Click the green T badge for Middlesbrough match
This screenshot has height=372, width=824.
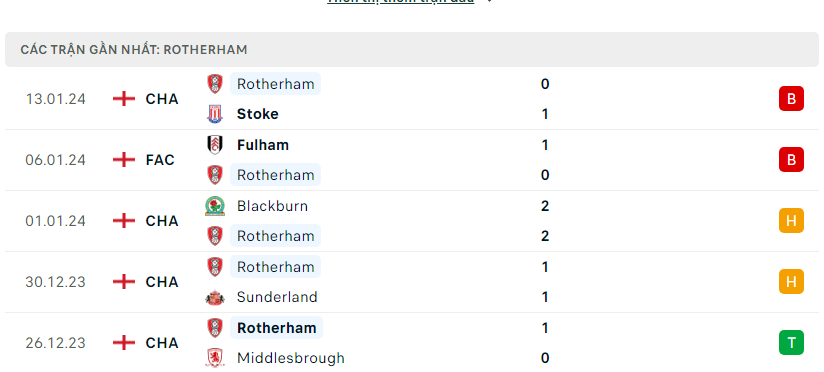[791, 343]
